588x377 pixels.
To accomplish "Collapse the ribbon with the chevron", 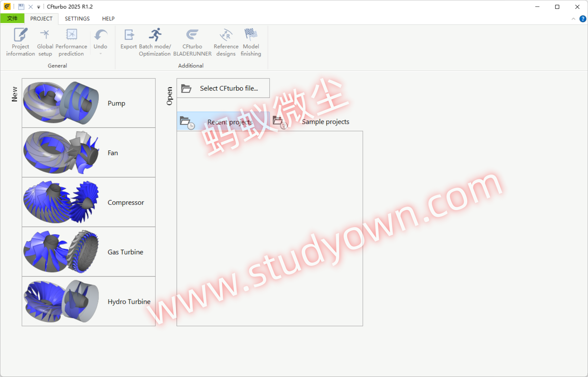I will tap(573, 19).
